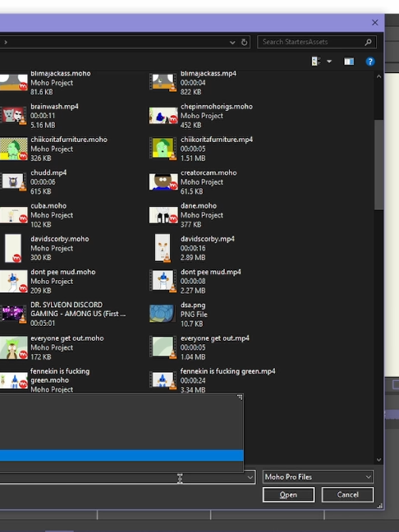Select the highlighted blue autocomplete entry

click(x=122, y=456)
